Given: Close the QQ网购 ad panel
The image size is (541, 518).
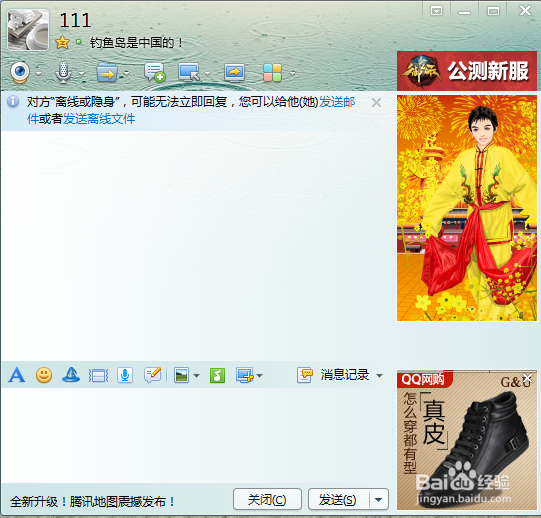Looking at the screenshot, I should (527, 378).
